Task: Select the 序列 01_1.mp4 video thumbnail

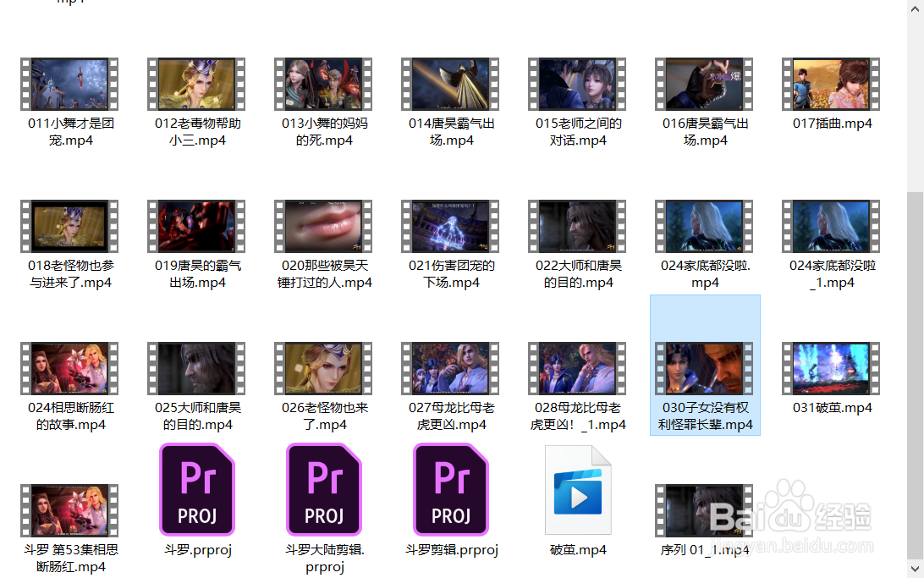Action: click(x=704, y=511)
